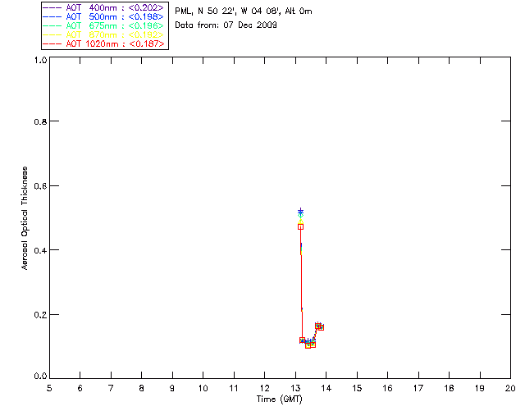Click the x-axis tick label 8

(142, 388)
